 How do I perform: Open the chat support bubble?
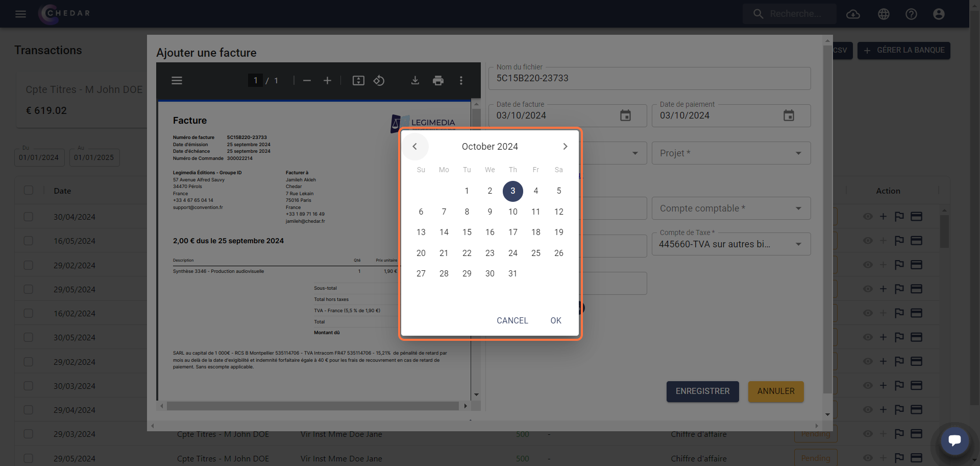[x=954, y=440]
